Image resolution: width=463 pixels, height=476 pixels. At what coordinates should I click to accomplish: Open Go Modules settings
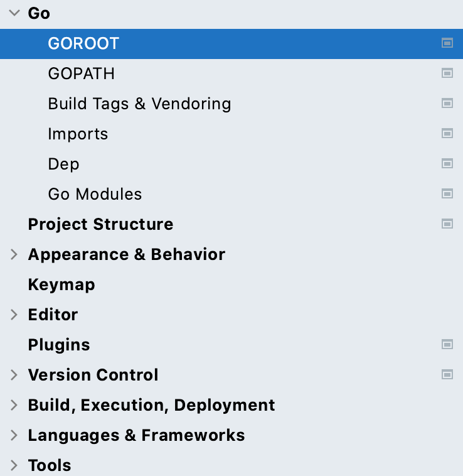95,194
